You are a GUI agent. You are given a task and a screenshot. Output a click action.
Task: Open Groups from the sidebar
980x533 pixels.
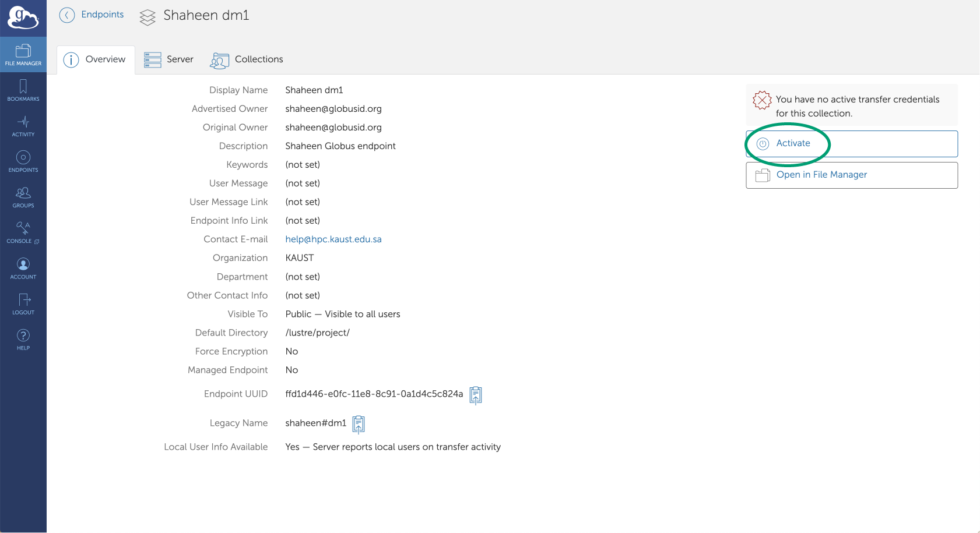tap(23, 197)
